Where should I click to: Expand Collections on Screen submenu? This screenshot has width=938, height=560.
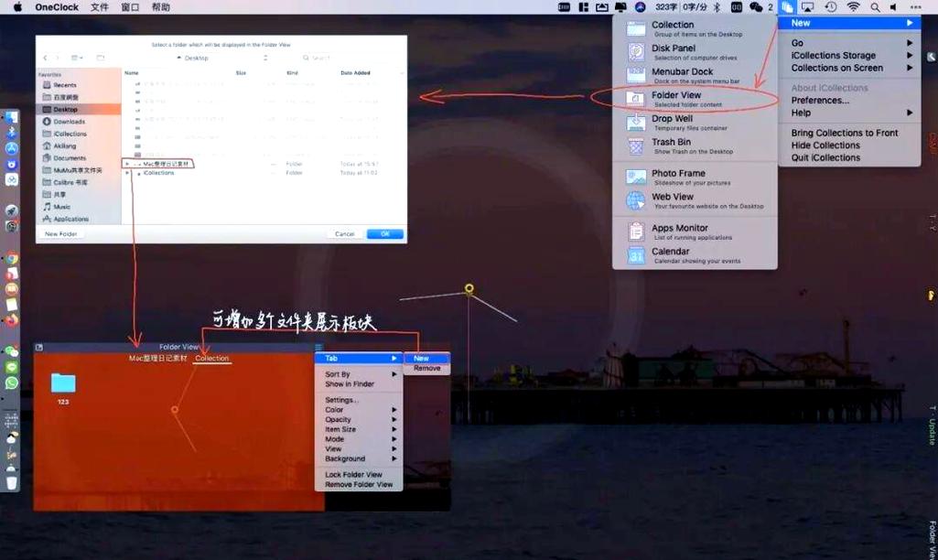849,68
